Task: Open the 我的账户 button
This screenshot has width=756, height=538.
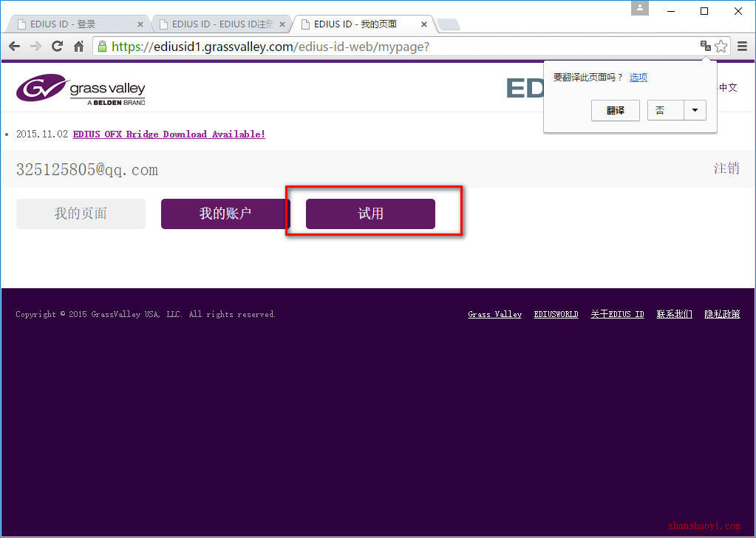Action: tap(225, 214)
